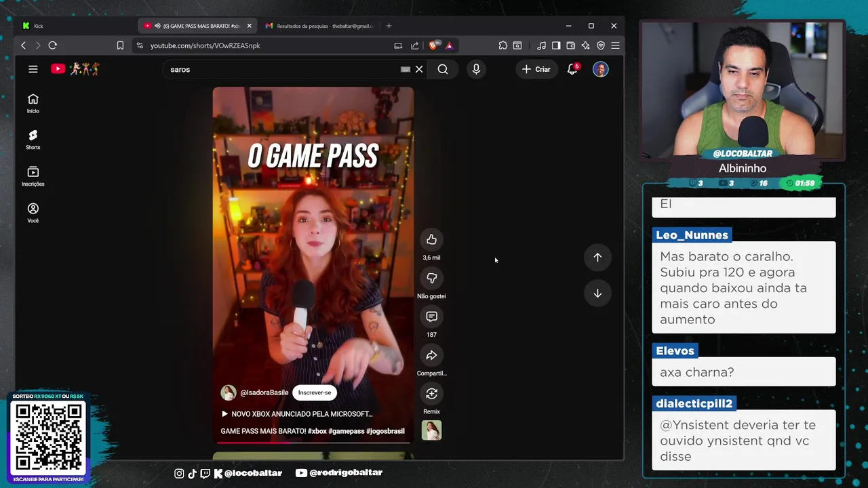Toggle the browser sidebar panel
This screenshot has width=868, height=488.
[x=555, y=45]
